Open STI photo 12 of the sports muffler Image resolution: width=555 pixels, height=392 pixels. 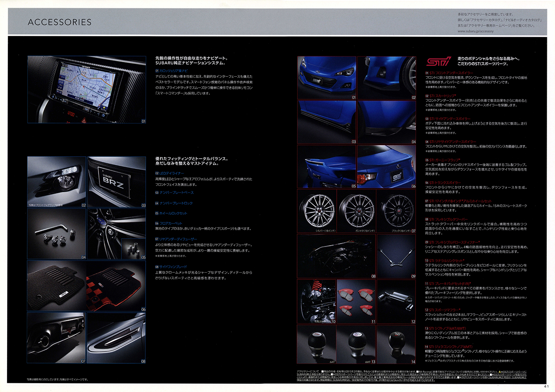pyautogui.click(x=397, y=302)
